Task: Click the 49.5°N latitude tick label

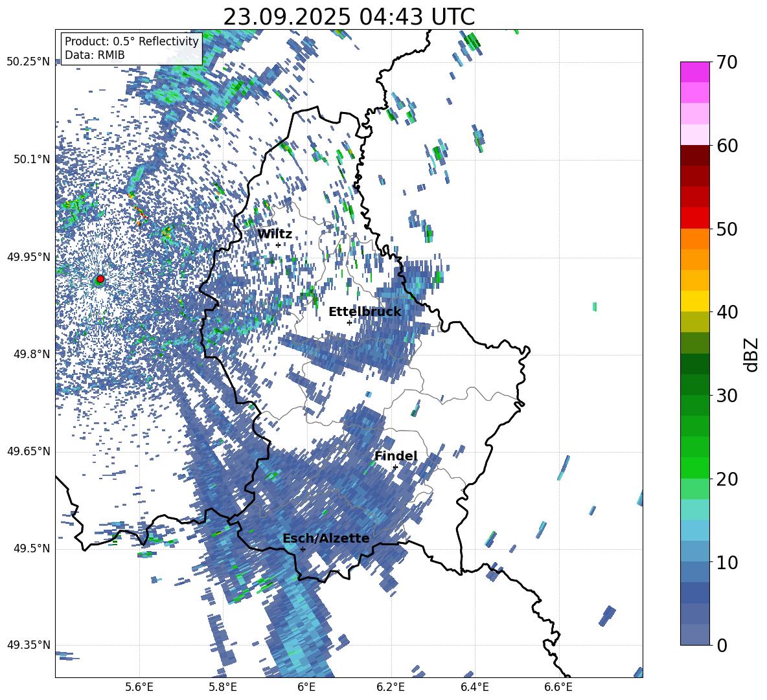Action: pyautogui.click(x=32, y=548)
